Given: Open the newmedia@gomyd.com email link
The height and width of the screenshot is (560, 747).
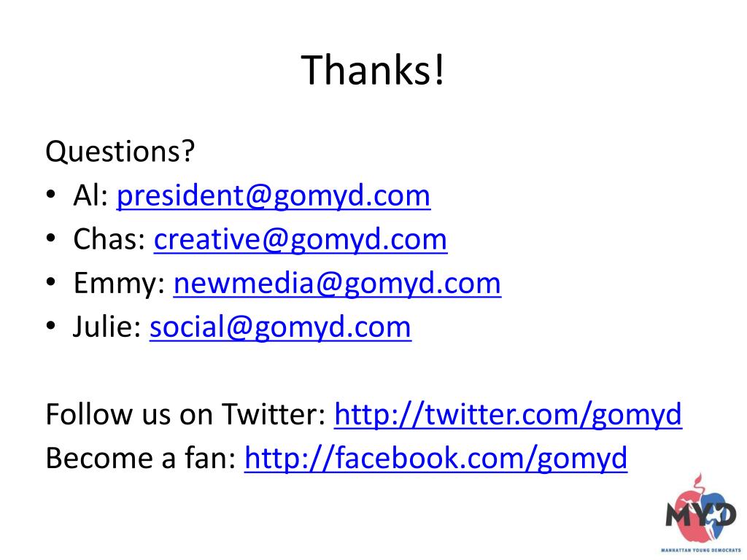Looking at the screenshot, I should click(x=337, y=284).
